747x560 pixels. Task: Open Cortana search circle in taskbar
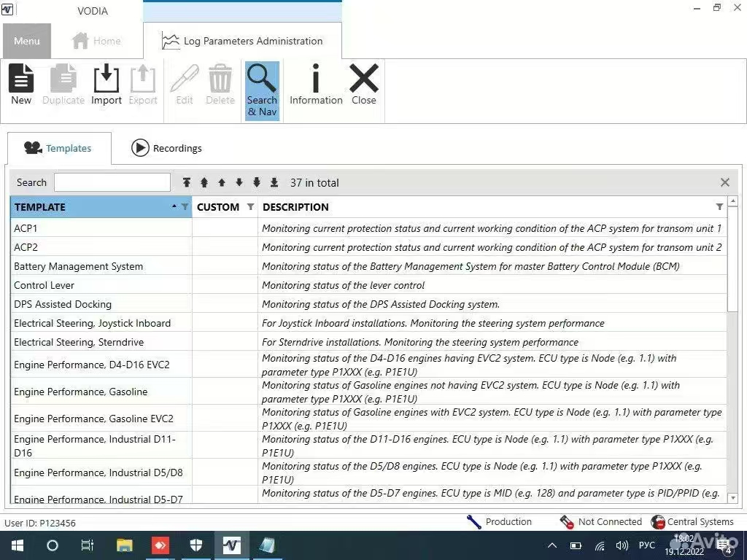53,545
